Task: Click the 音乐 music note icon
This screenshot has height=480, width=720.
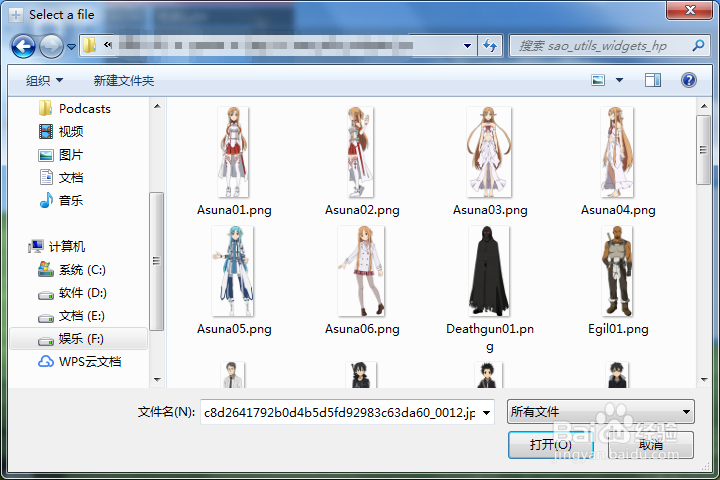Action: pyautogui.click(x=46, y=200)
